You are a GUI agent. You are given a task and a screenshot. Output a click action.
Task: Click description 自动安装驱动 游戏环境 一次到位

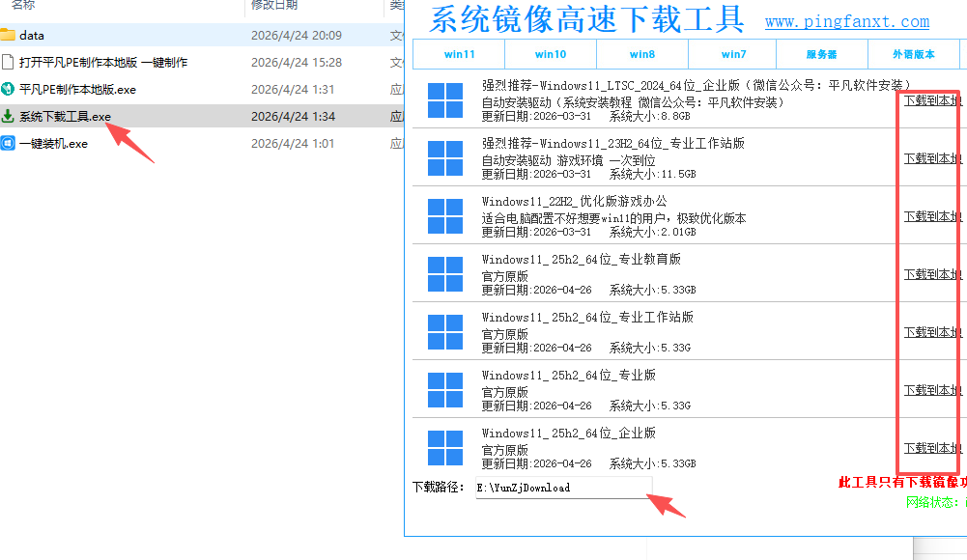coord(568,160)
